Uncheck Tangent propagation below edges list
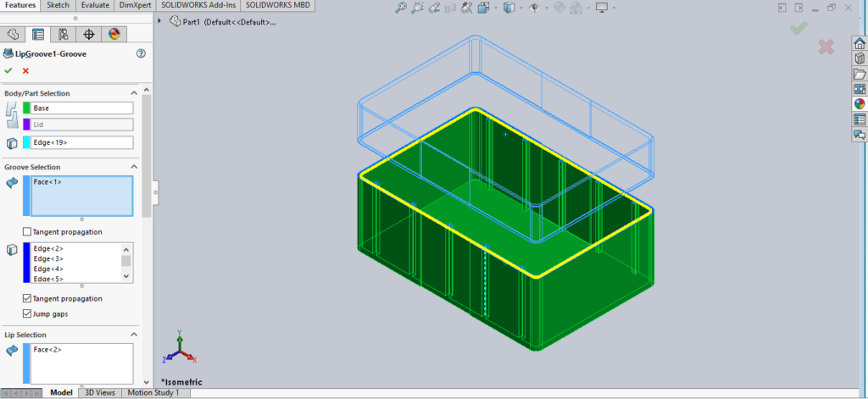Screen dimensions: 868x399 (26, 298)
